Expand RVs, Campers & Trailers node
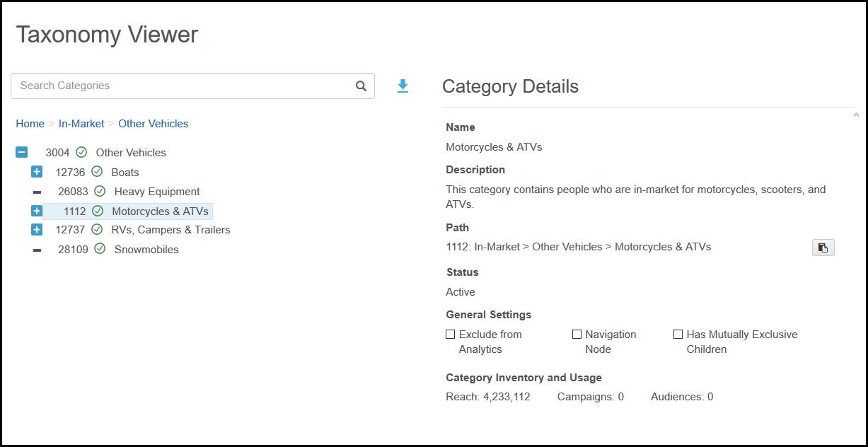Viewport: 868px width, 447px height. click(x=37, y=229)
